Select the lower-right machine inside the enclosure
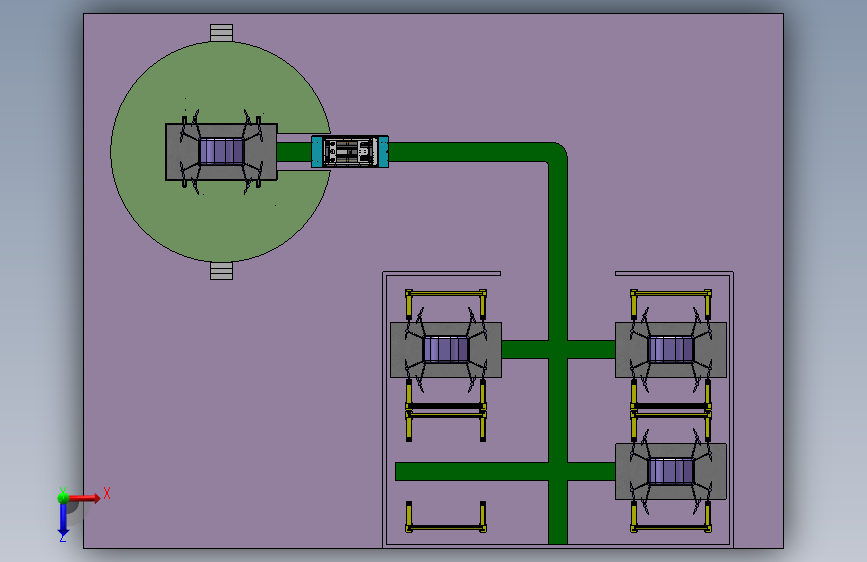 tap(671, 471)
